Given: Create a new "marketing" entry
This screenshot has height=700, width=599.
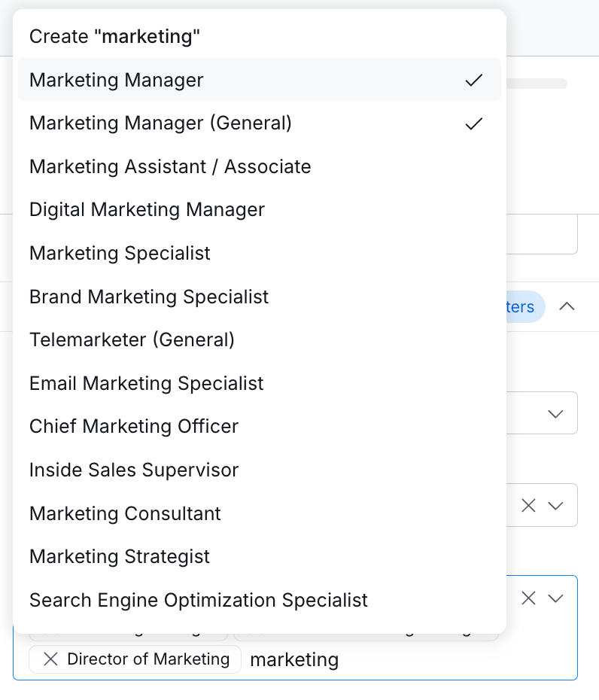Looking at the screenshot, I should 115,36.
